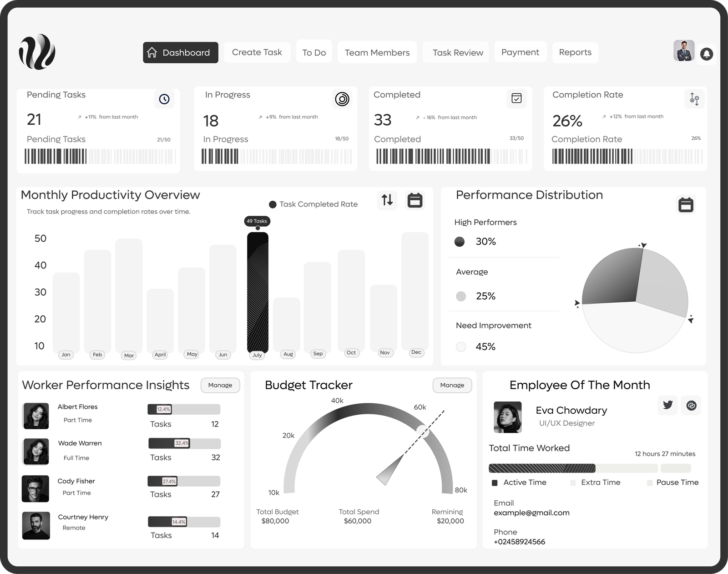Click the metrics icon on Completion Rate card
This screenshot has width=728, height=574.
[694, 99]
